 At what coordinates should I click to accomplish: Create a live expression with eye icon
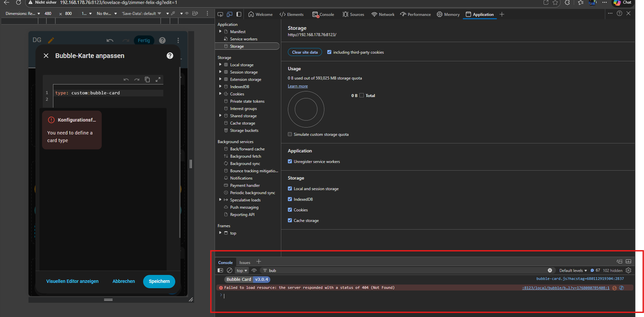click(x=254, y=271)
